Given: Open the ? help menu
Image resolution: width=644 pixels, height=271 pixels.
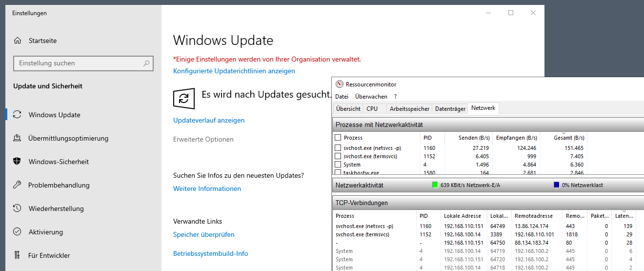Looking at the screenshot, I should click(x=396, y=97).
